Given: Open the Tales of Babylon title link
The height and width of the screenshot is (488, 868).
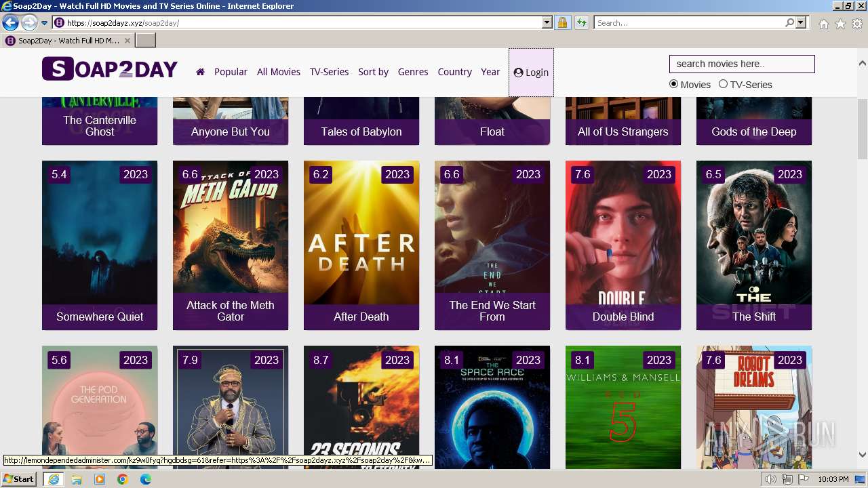Looking at the screenshot, I should pyautogui.click(x=361, y=131).
